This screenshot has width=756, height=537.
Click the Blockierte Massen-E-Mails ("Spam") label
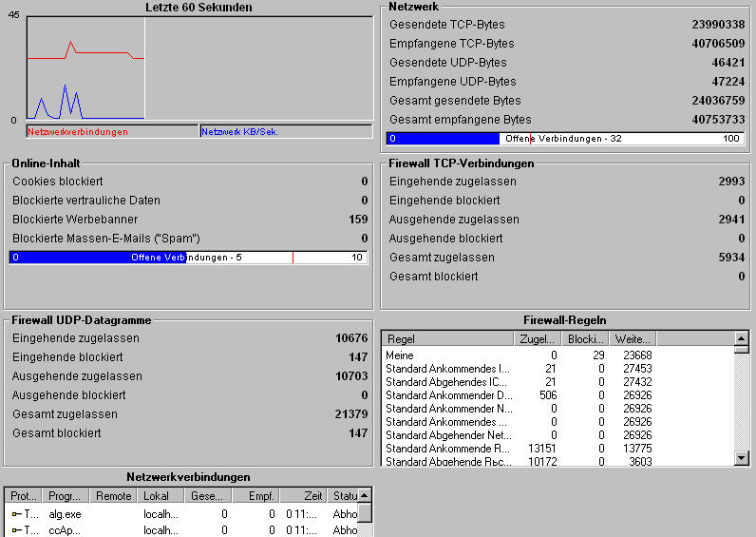pos(106,239)
